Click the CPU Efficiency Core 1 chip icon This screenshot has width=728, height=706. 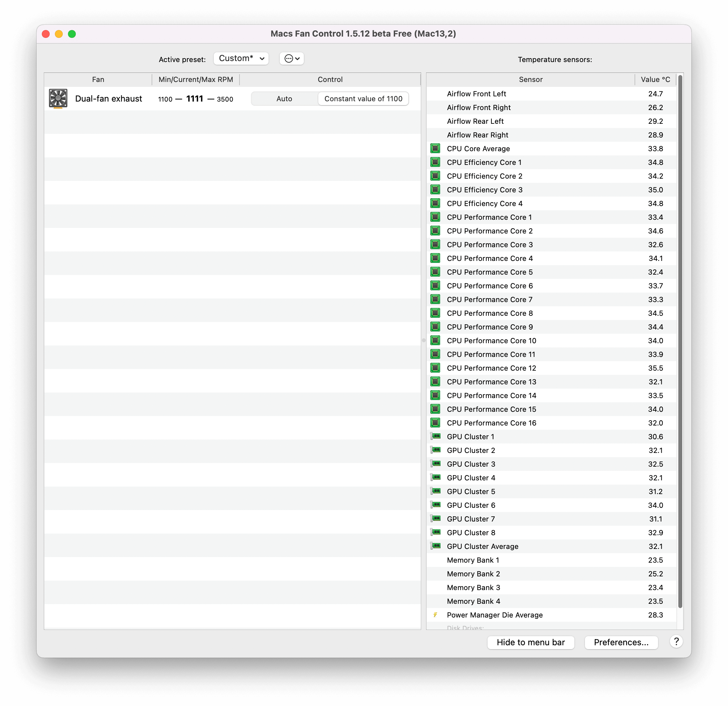[x=435, y=162]
